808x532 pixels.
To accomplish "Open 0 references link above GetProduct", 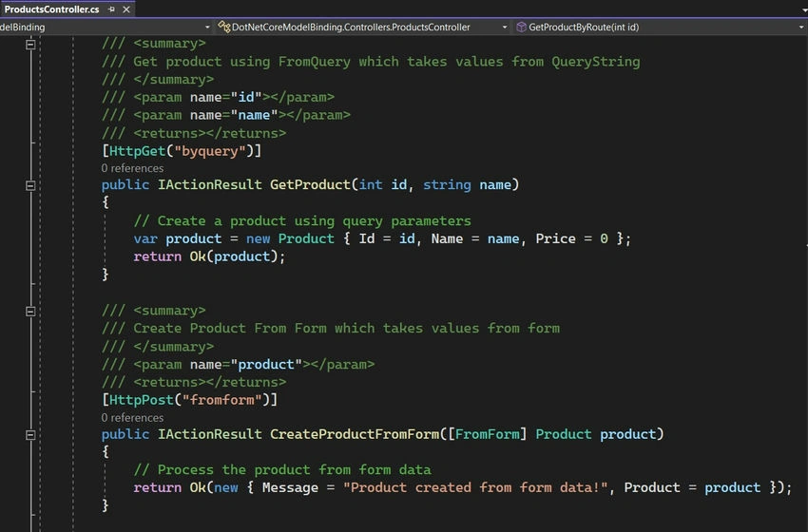I will point(132,168).
